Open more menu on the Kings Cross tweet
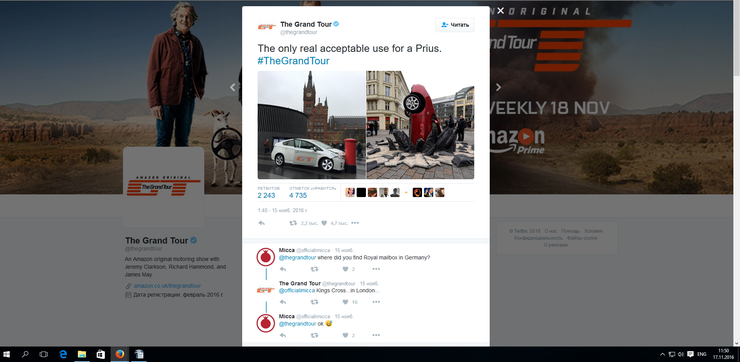Screen dimensions: 740x362 click(x=376, y=302)
